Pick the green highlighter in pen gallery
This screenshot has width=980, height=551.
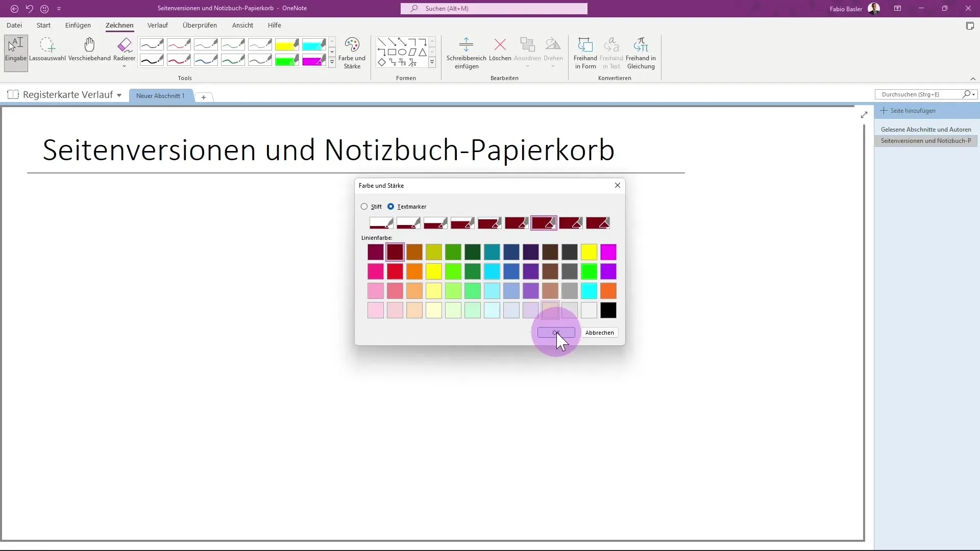click(287, 60)
